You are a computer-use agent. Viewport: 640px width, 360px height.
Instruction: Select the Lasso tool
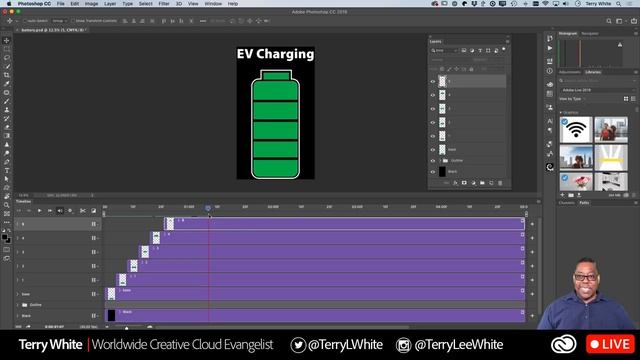tap(7, 58)
